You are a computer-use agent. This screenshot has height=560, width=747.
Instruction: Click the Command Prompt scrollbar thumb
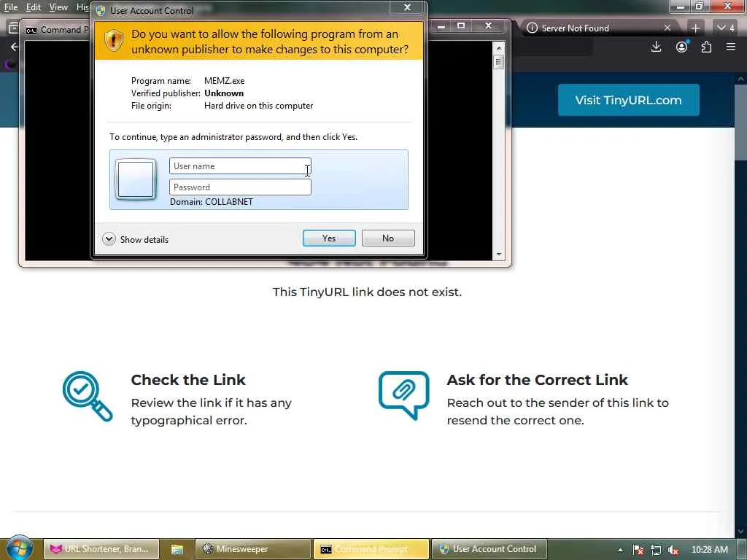pos(499,62)
